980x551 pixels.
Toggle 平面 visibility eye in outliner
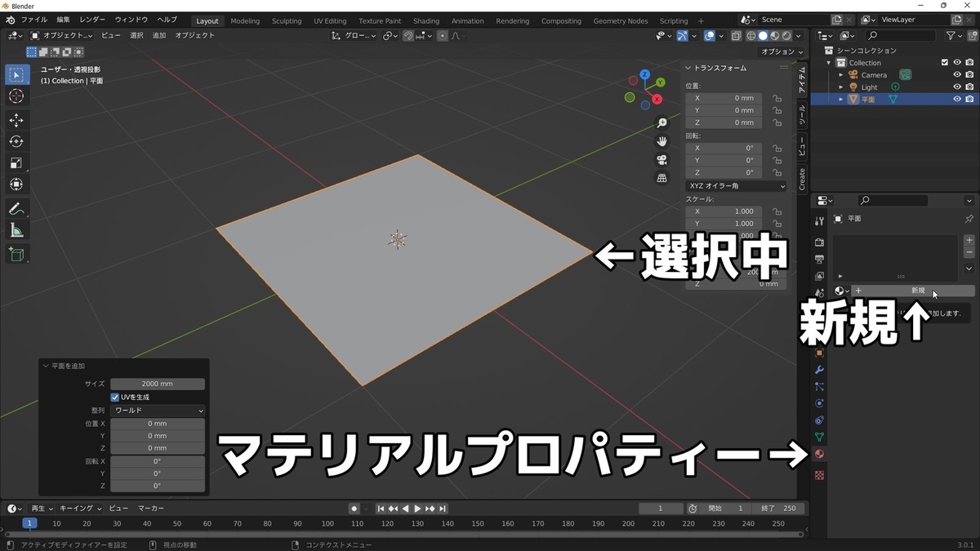957,99
